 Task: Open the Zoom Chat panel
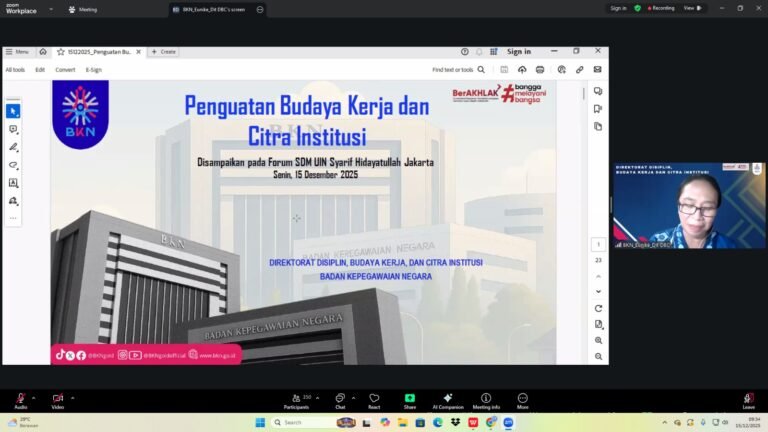click(340, 400)
